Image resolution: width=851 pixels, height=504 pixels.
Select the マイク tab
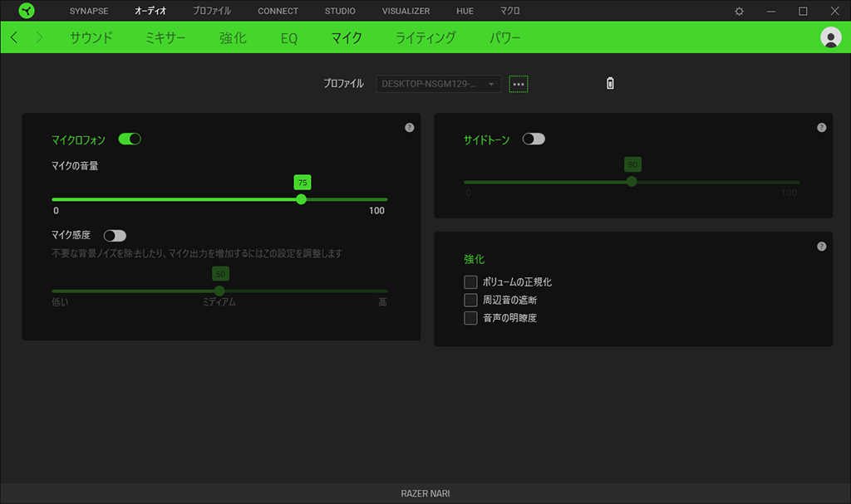[347, 37]
